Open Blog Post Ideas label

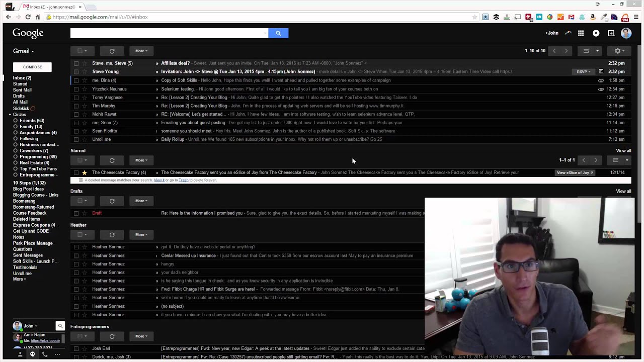click(x=28, y=189)
